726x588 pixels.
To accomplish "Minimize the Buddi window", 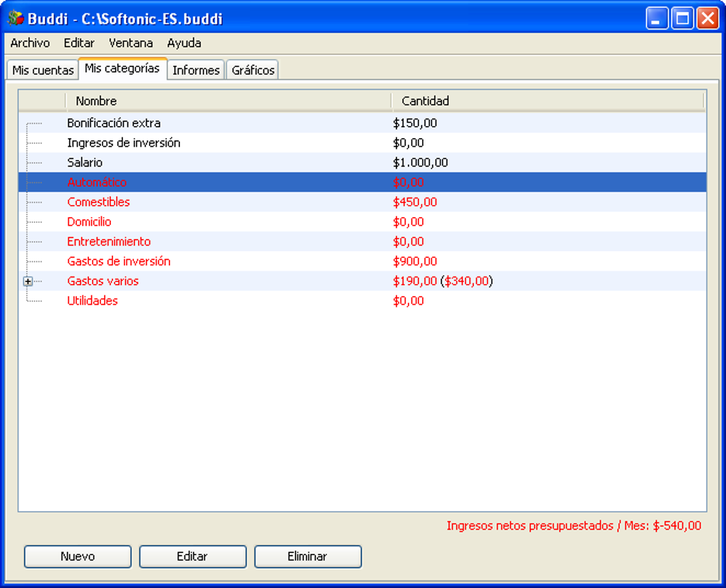I will [x=656, y=19].
